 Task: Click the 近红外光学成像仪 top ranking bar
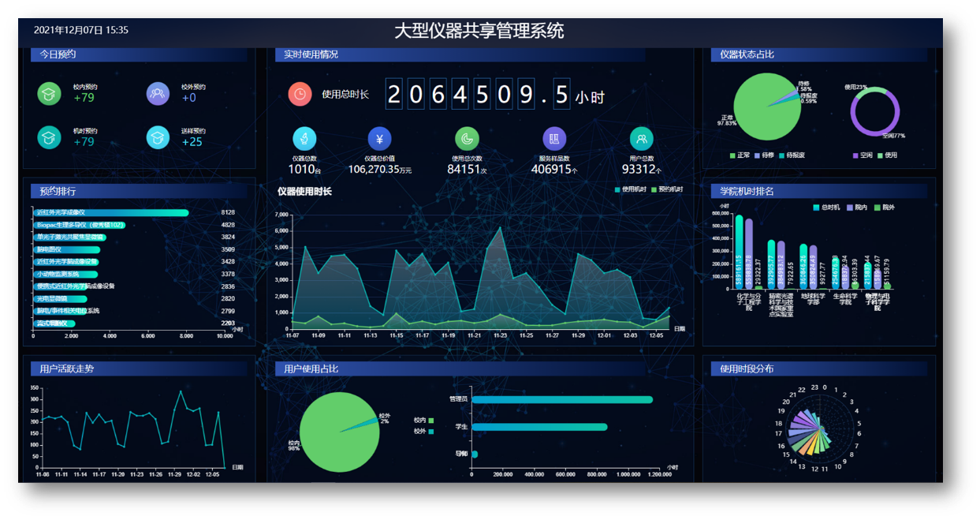[x=111, y=212]
